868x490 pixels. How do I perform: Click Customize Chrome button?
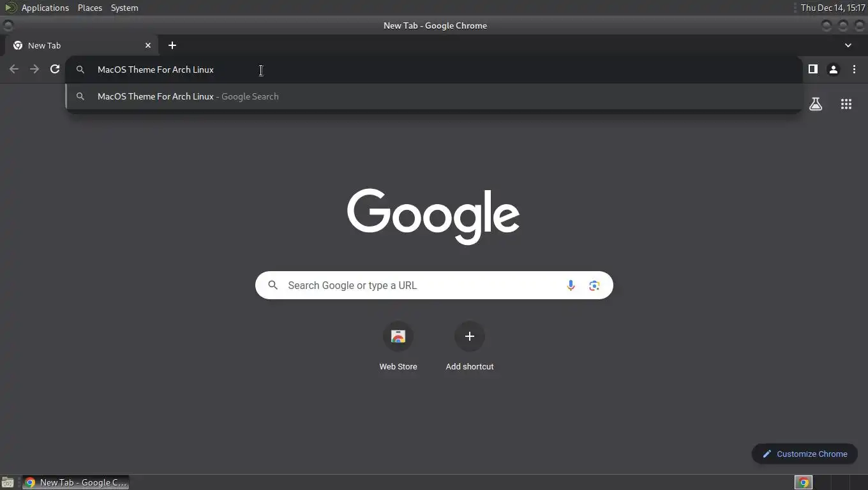805,454
